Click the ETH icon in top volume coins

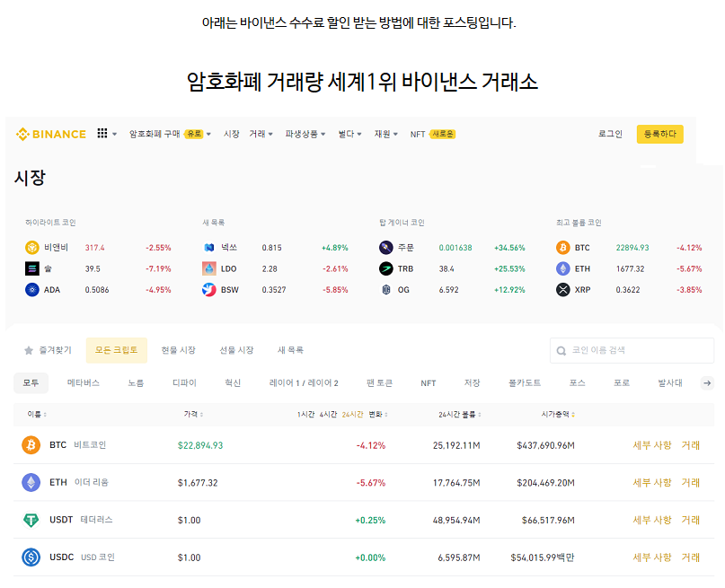(562, 268)
